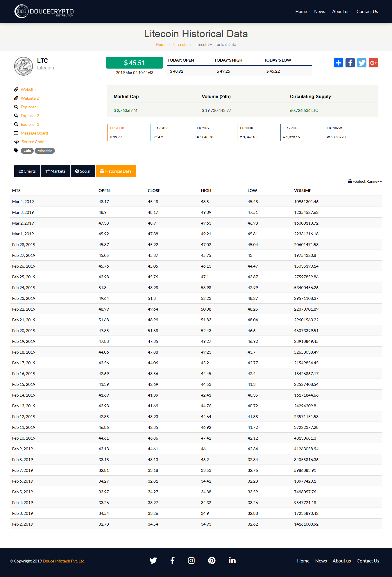Click the Mineable tag badge

click(45, 151)
